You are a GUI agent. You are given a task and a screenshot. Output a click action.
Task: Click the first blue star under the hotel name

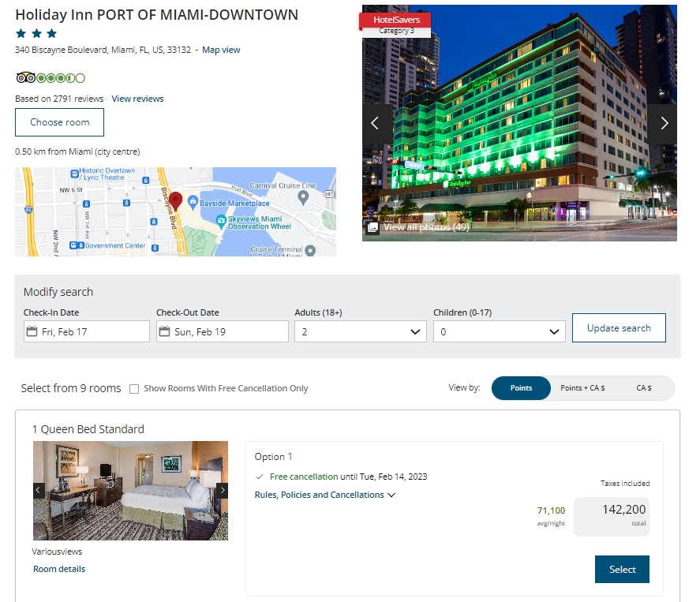(21, 34)
